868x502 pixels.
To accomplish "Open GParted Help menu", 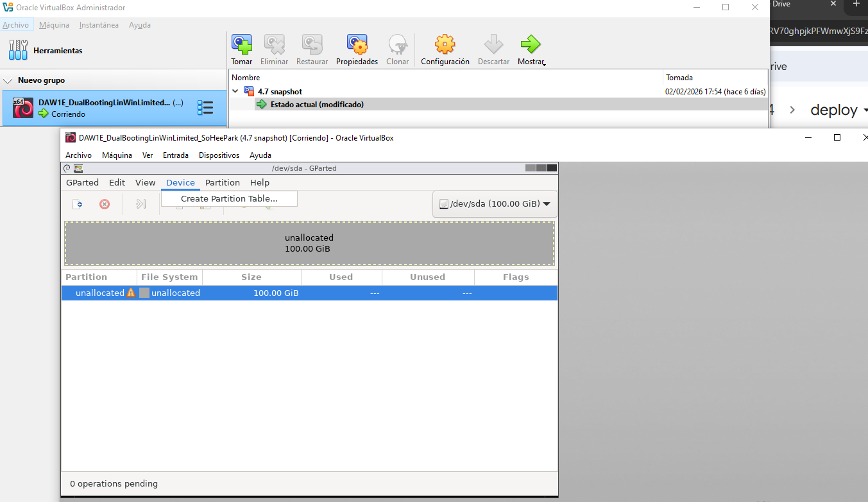I will click(x=260, y=183).
